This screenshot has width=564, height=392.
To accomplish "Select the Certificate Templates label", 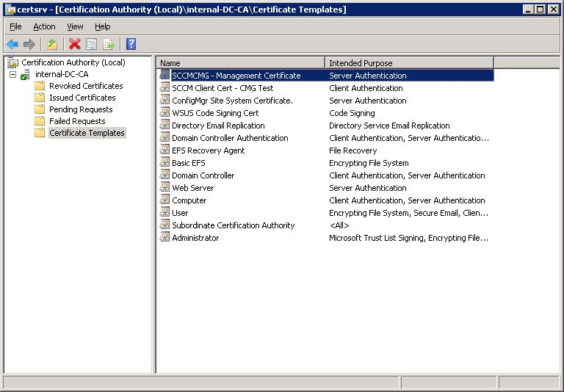I will [87, 133].
